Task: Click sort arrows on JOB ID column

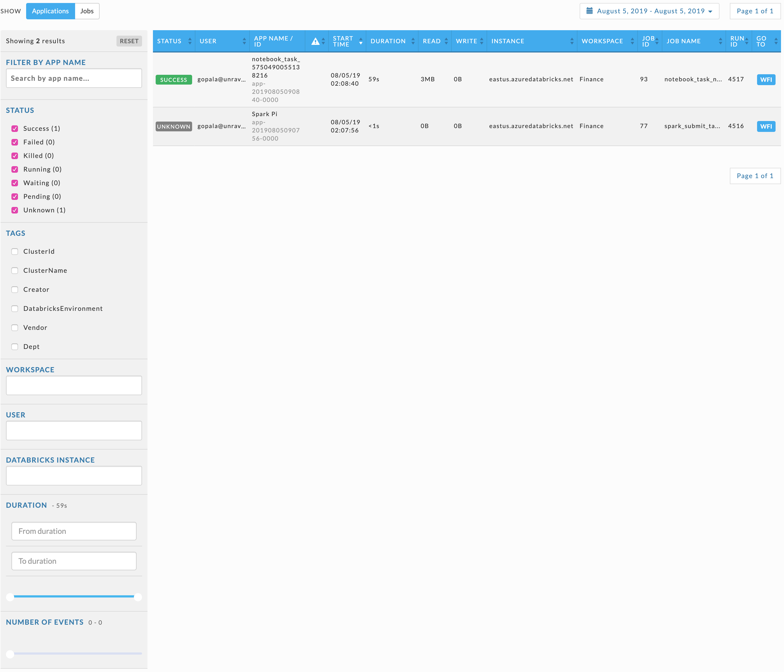Action: click(x=657, y=41)
